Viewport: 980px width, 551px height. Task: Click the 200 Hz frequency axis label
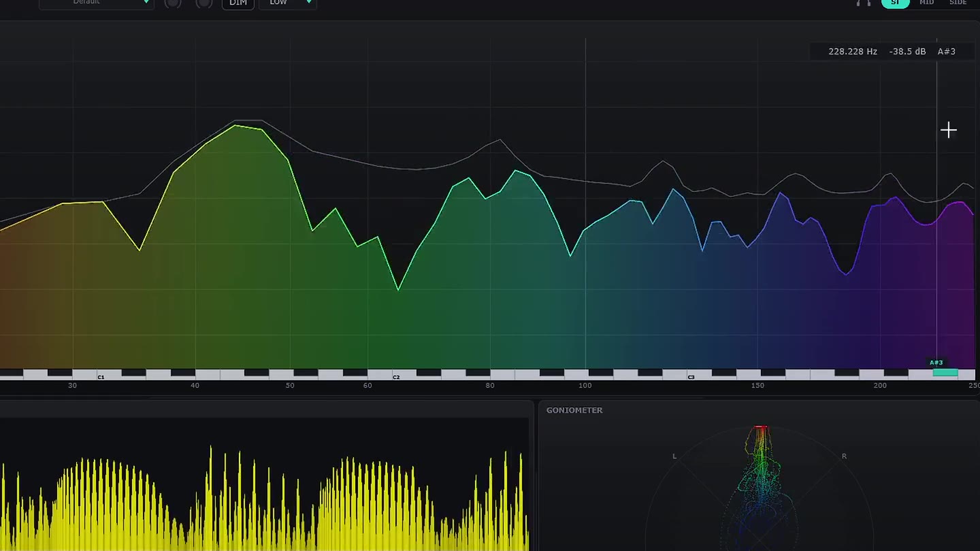[x=880, y=386]
